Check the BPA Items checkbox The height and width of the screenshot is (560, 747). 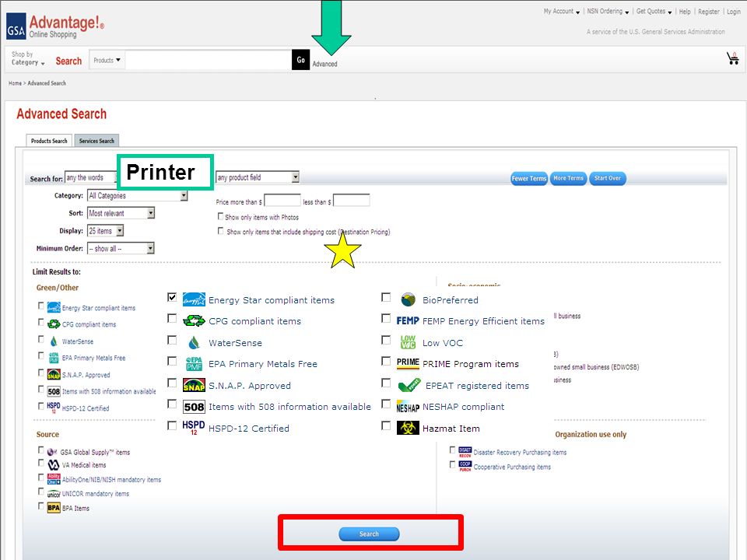(41, 506)
